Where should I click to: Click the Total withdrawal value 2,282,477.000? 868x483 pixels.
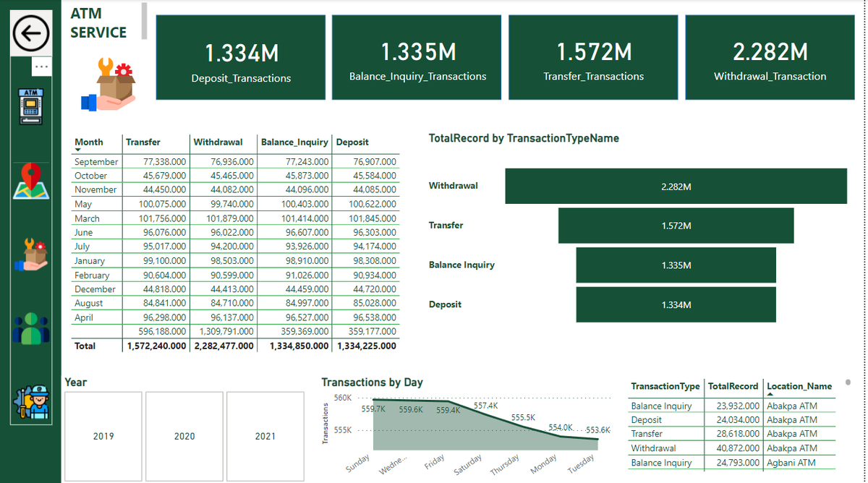(x=224, y=346)
